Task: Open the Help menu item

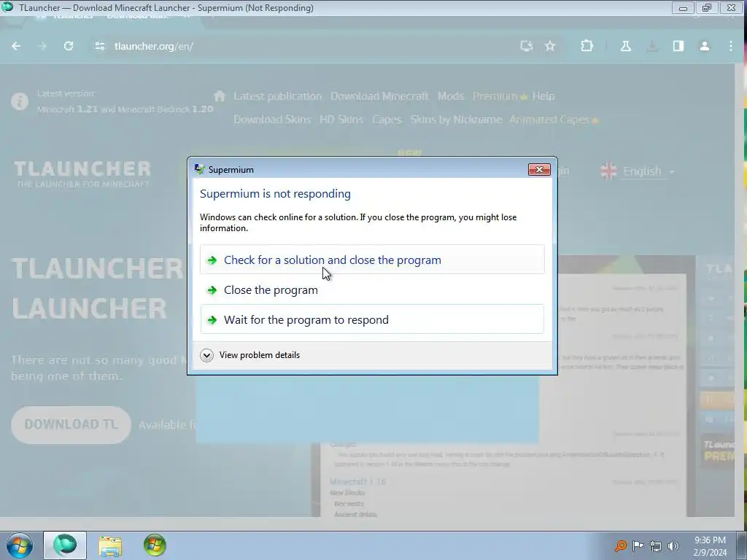Action: click(x=543, y=96)
